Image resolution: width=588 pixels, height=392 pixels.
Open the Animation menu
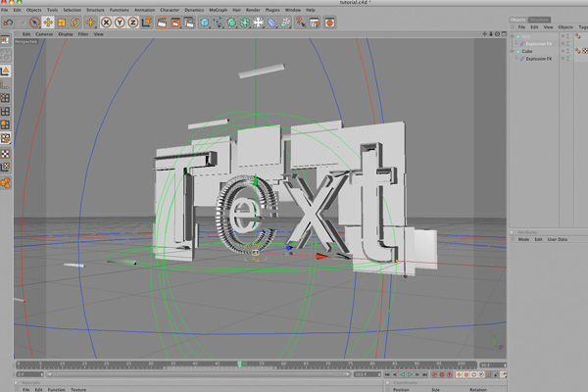(x=144, y=10)
